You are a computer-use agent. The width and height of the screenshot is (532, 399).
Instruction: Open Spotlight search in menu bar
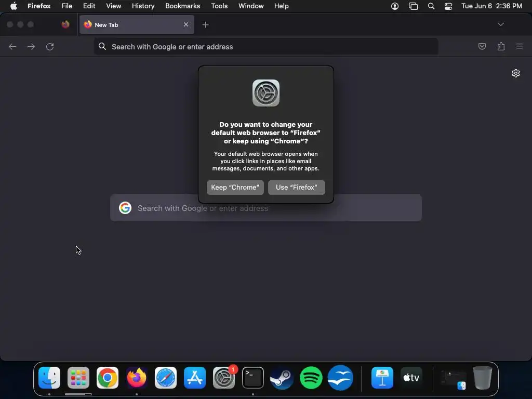click(x=431, y=6)
